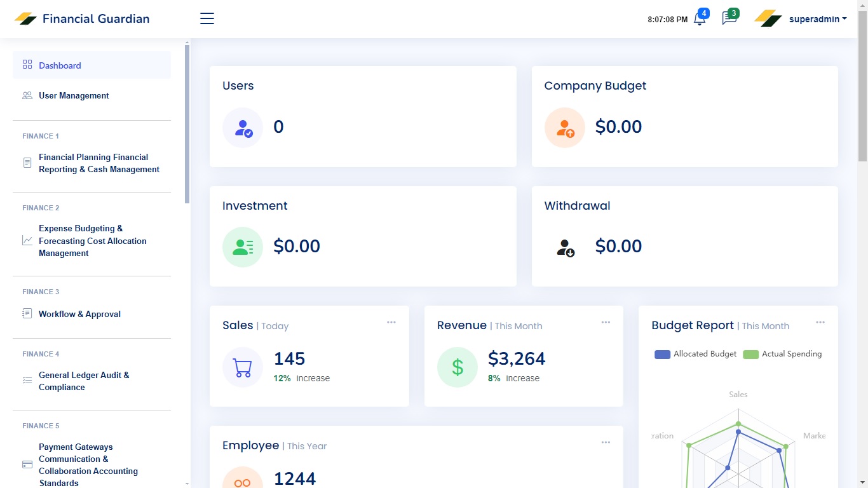Open General Ledger Audit & Compliance

(84, 381)
